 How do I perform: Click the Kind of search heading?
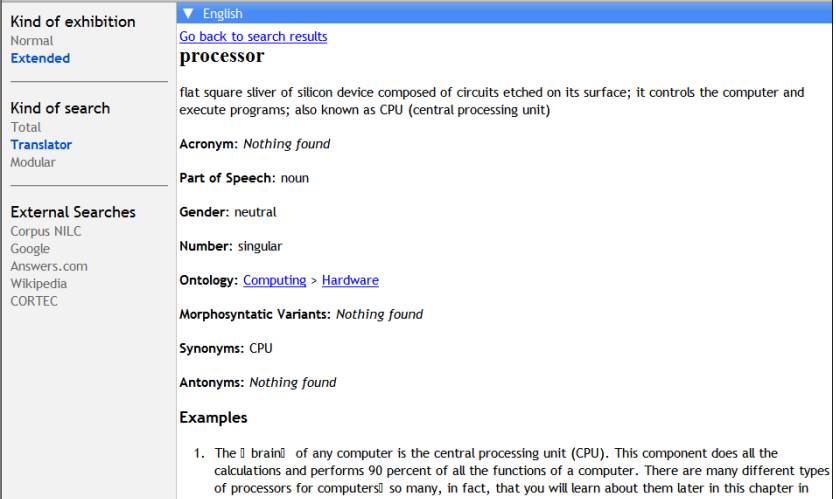click(x=60, y=108)
